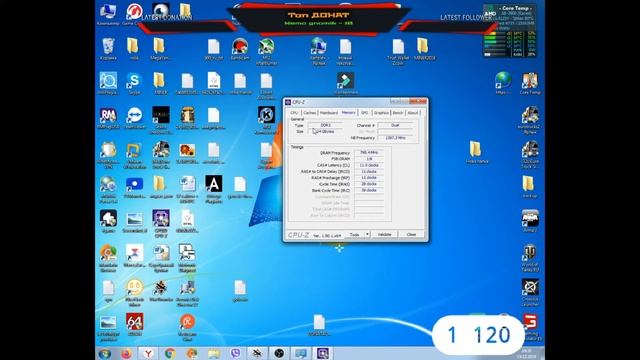Image resolution: width=640 pixels, height=360 pixels.
Task: Click the FSB:DRAM ratio value
Action: point(369,159)
